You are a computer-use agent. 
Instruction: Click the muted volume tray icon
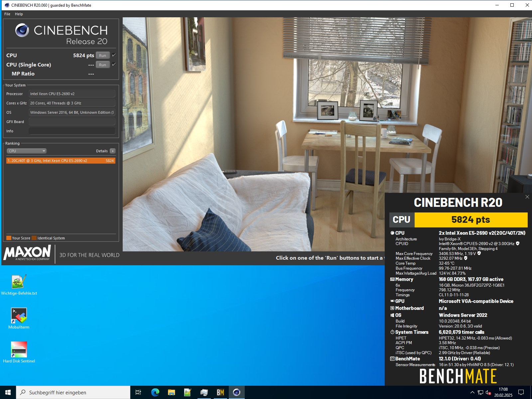[488, 393]
